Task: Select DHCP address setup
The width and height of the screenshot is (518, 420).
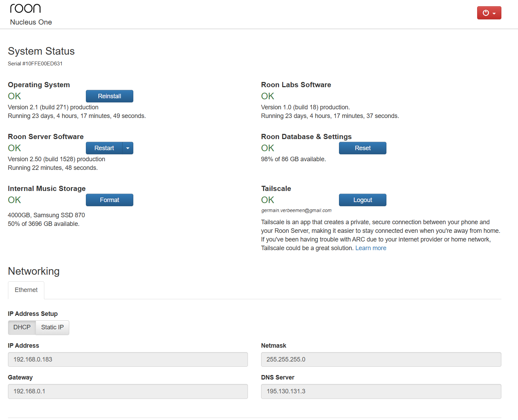Action: [x=22, y=327]
